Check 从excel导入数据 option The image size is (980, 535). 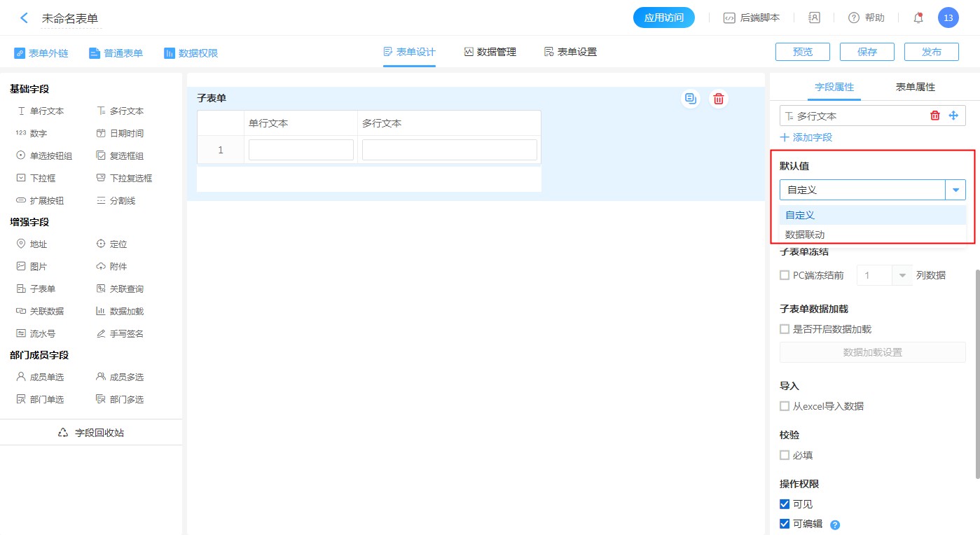point(785,406)
